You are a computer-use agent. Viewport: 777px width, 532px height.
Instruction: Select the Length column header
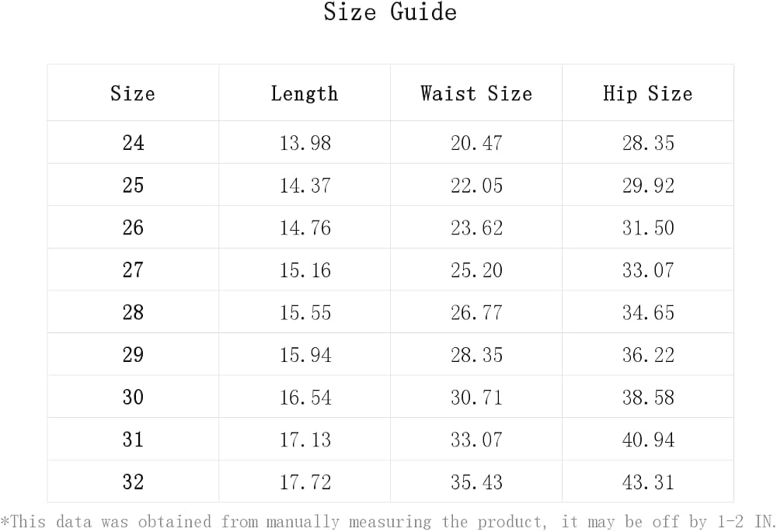point(305,94)
